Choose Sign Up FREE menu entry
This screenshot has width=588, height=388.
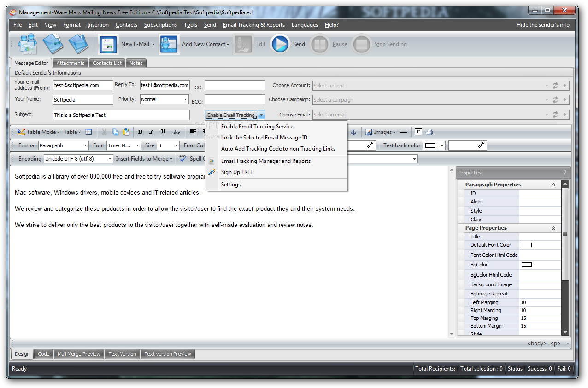tap(237, 172)
